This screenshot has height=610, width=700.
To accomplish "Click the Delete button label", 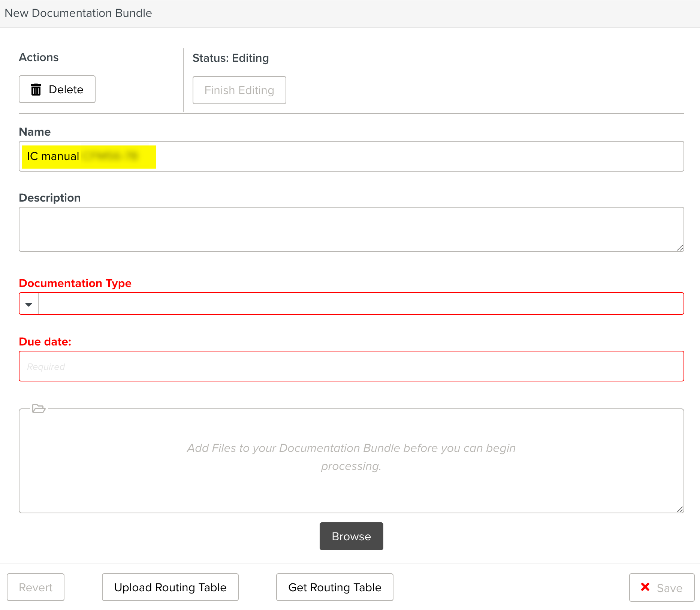I will 66,90.
